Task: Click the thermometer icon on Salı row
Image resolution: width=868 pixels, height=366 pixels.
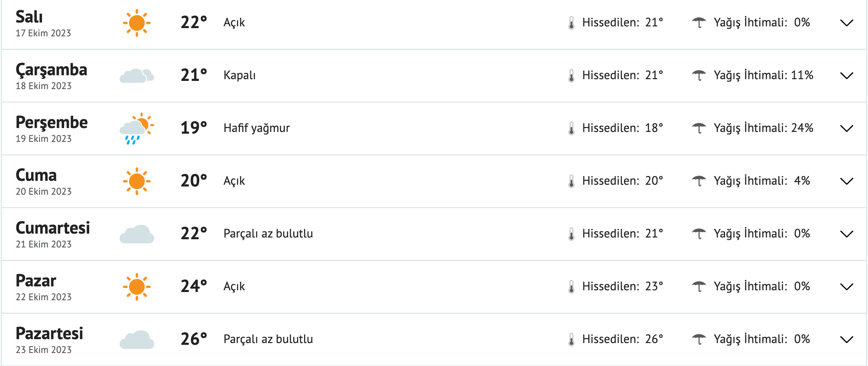Action: [x=571, y=22]
